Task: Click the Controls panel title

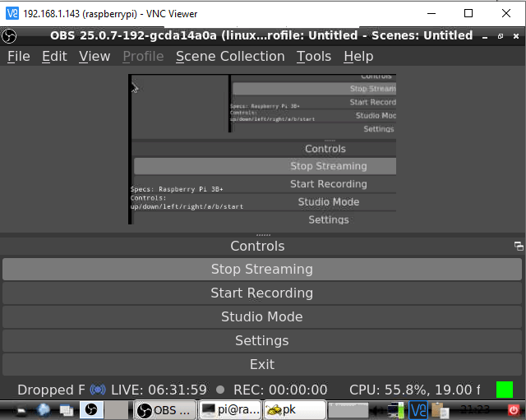Action: (257, 246)
